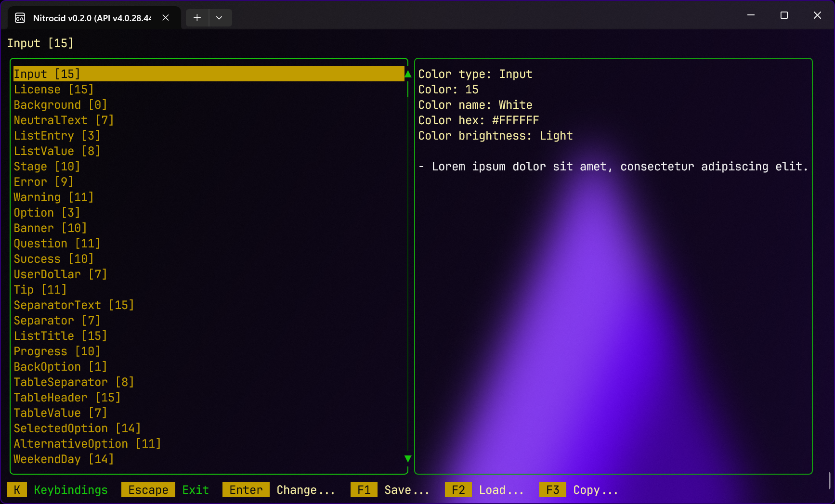
Task: Choose the SelectedOption [14] entry
Action: 77,428
